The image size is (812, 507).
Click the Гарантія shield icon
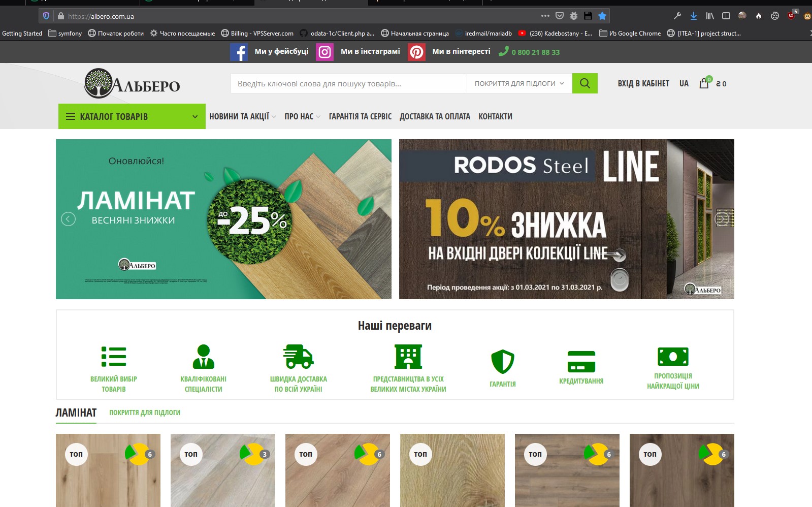(x=503, y=362)
